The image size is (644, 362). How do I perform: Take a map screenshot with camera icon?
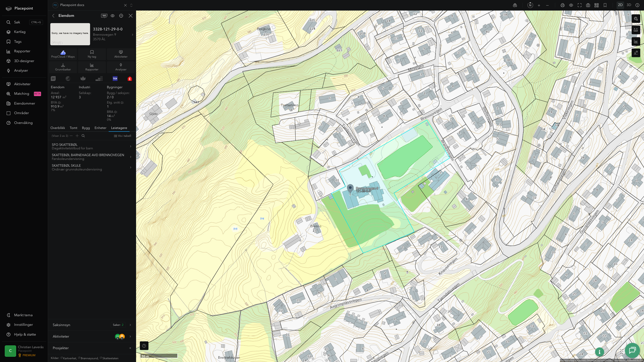click(x=588, y=5)
